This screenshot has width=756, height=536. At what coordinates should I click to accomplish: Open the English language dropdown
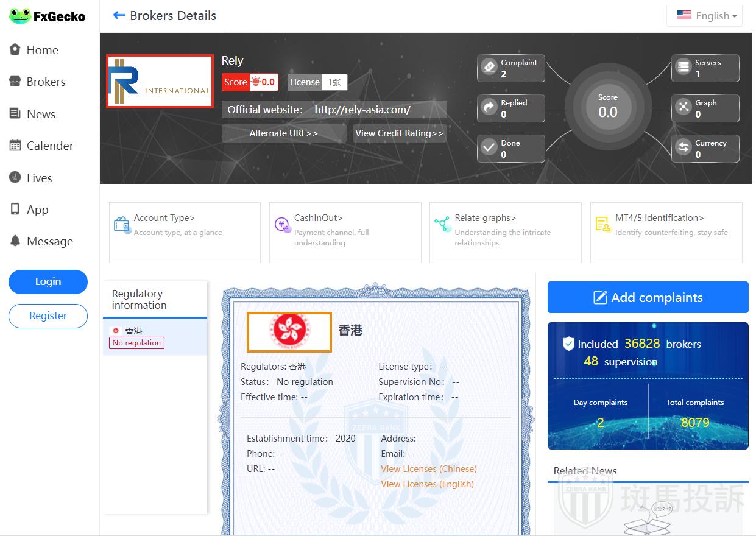tap(705, 16)
